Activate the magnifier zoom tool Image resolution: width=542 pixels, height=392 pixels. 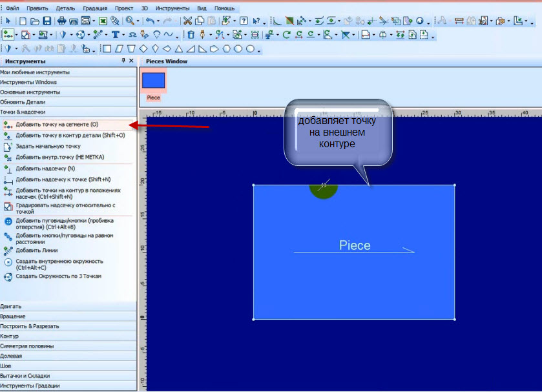tap(130, 21)
